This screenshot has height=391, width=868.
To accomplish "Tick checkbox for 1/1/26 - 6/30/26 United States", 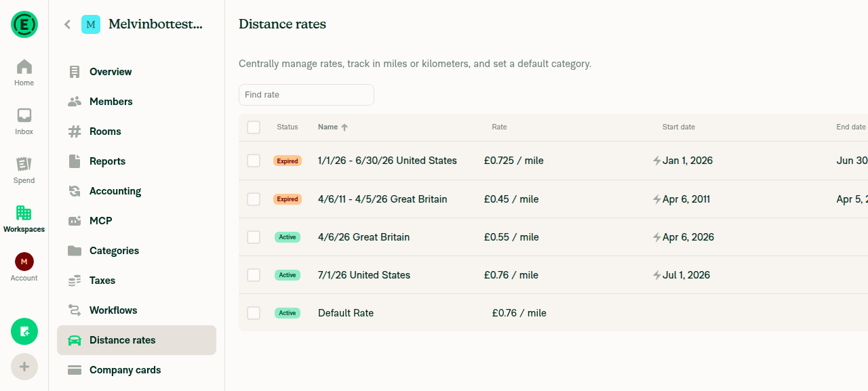I will point(254,161).
